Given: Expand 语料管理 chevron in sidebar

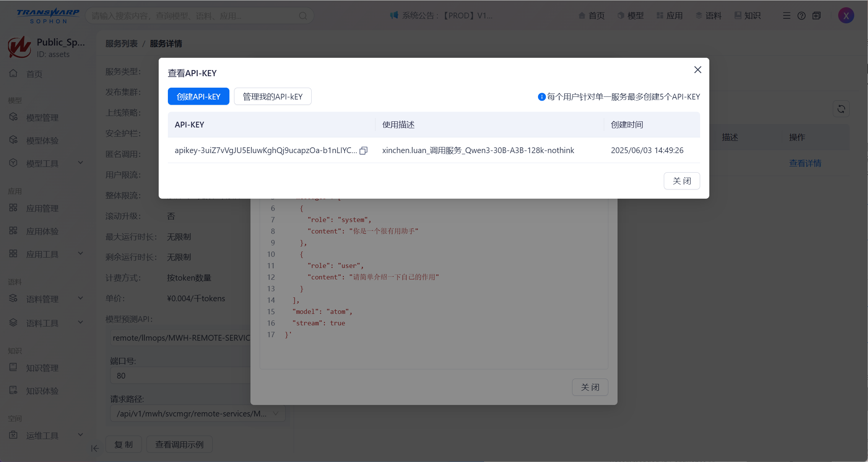Looking at the screenshot, I should 80,298.
